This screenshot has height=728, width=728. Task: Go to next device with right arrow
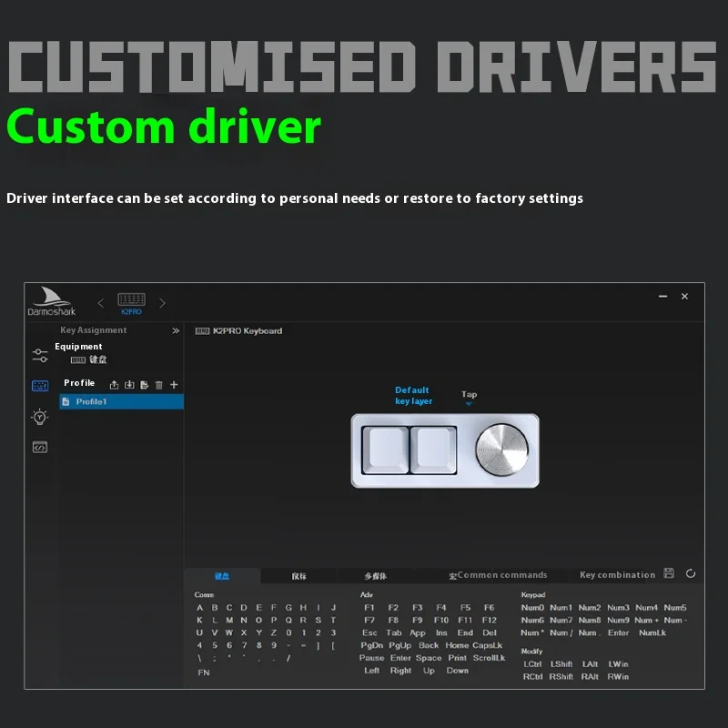click(162, 303)
